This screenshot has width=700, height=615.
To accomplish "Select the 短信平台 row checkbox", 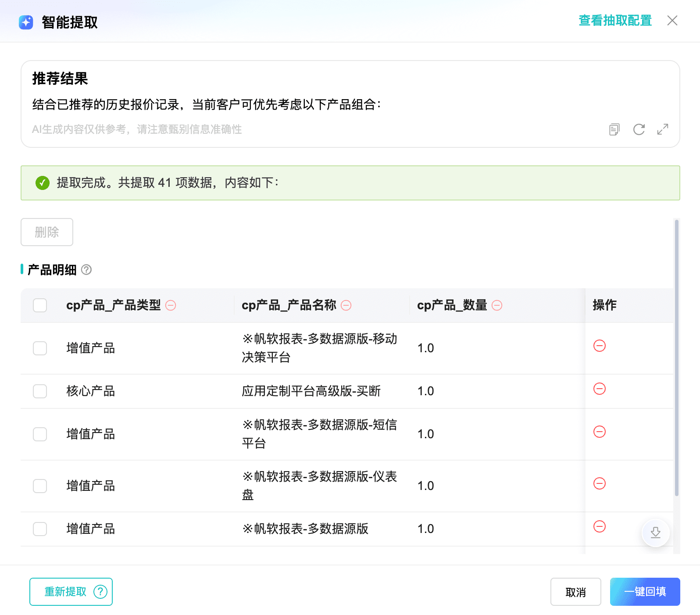I will (x=40, y=434).
